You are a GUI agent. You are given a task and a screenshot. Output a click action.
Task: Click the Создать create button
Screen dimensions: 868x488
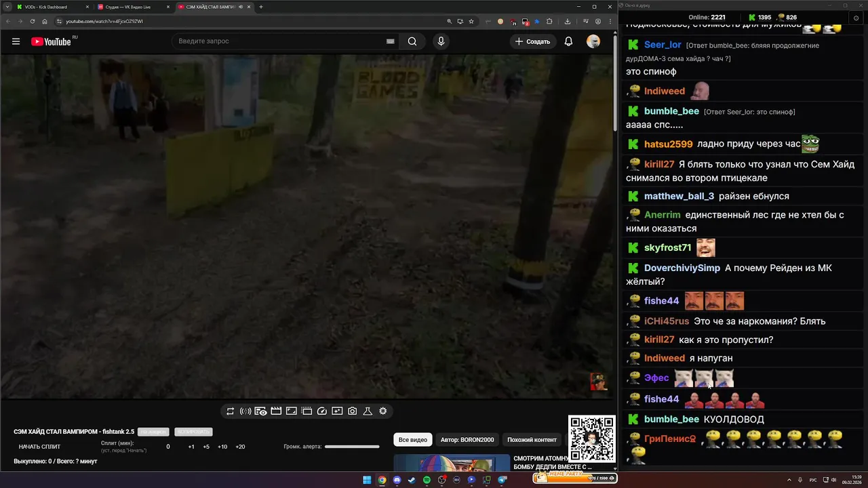click(532, 41)
